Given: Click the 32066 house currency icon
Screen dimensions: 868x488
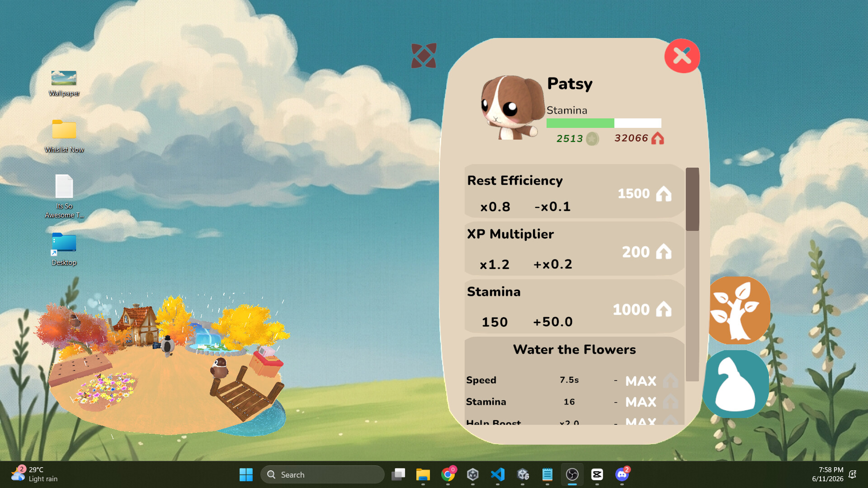Looking at the screenshot, I should coord(658,138).
